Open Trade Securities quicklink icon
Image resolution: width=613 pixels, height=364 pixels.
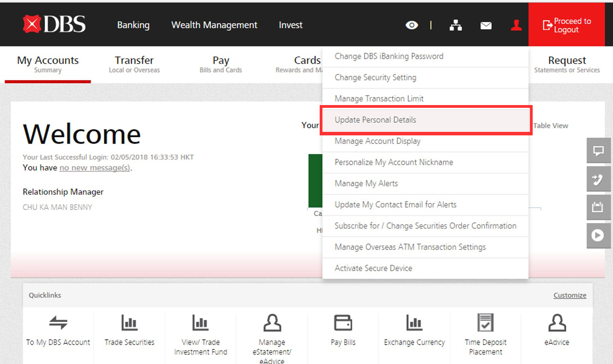[x=129, y=323]
